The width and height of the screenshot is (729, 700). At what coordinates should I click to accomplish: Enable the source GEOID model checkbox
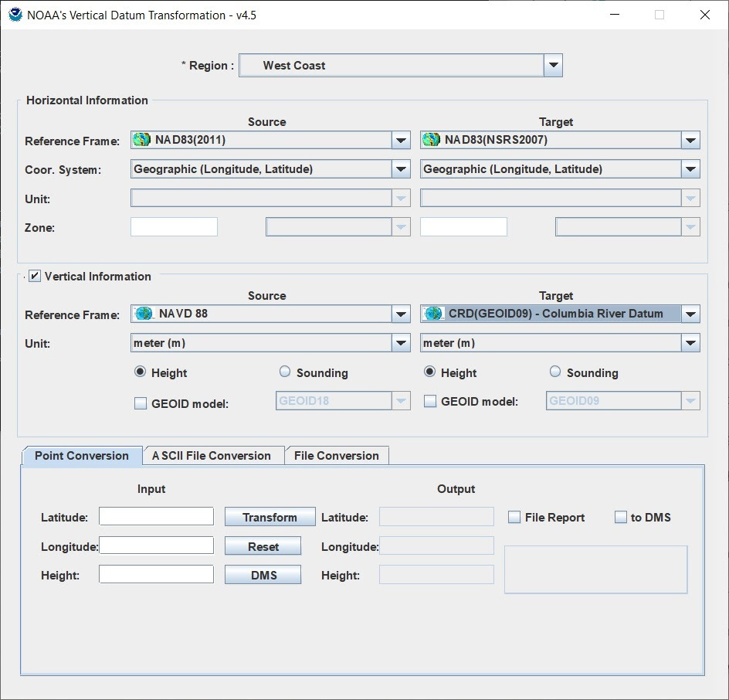coord(141,403)
